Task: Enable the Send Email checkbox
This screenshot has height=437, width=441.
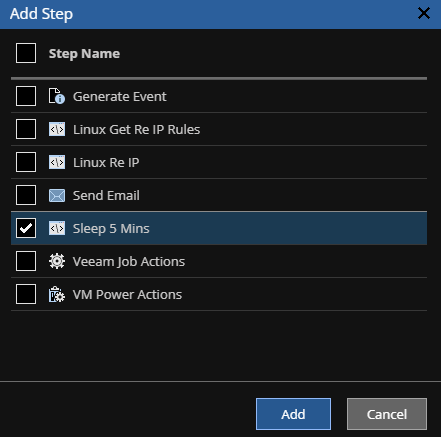Action: 26,195
